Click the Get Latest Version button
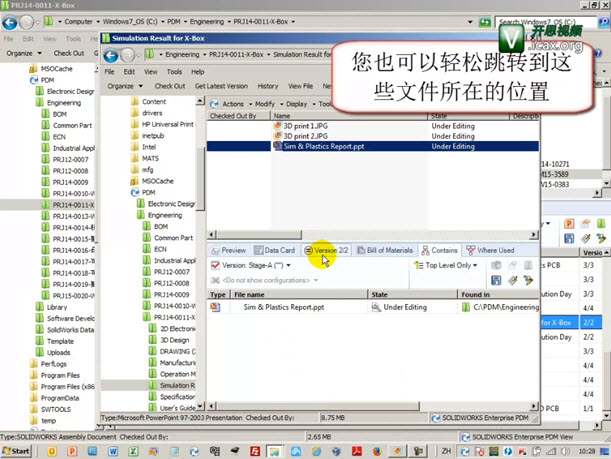This screenshot has height=459, width=611. (221, 86)
